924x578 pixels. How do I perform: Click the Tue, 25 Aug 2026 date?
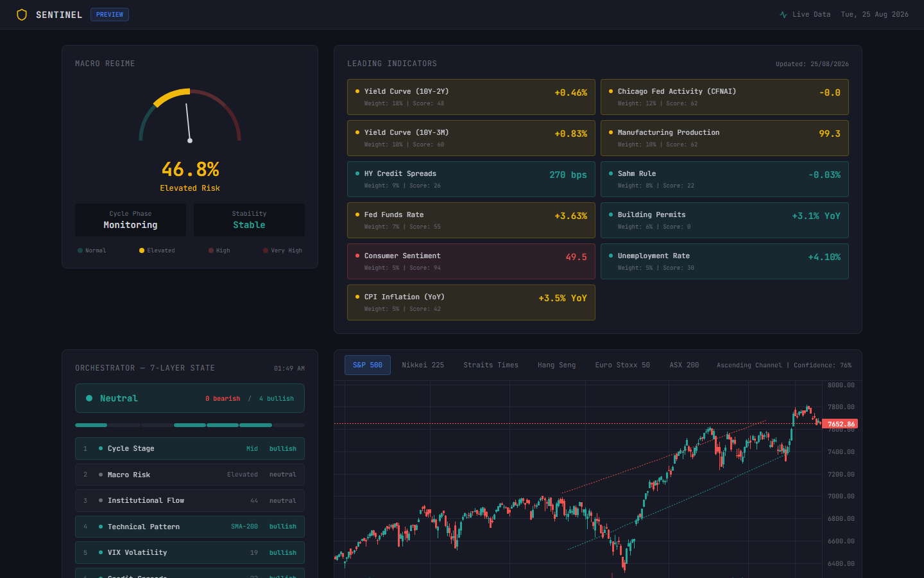(875, 14)
